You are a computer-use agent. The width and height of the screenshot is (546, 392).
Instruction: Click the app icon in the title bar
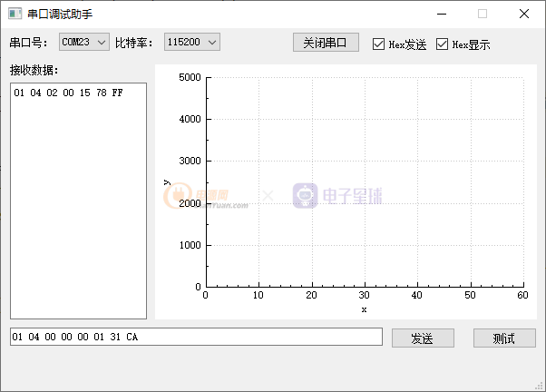(x=14, y=14)
